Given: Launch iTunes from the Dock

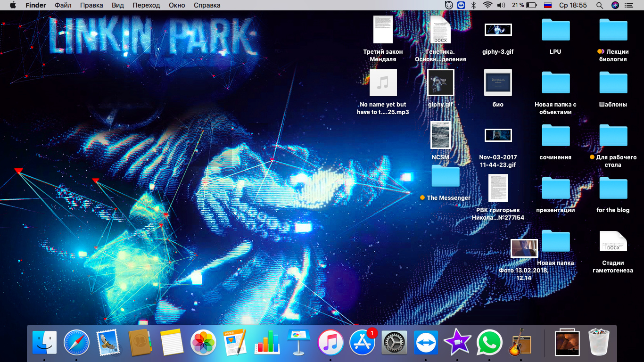Looking at the screenshot, I should pos(330,342).
